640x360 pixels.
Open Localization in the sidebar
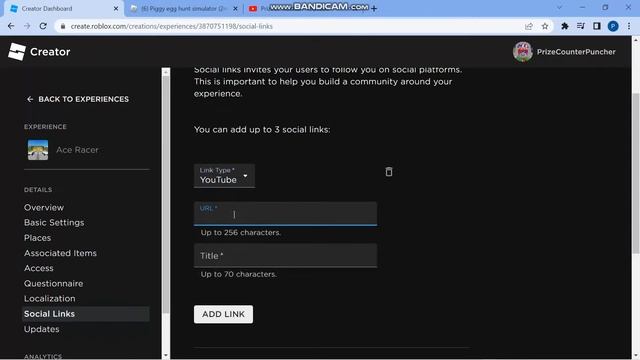point(49,298)
